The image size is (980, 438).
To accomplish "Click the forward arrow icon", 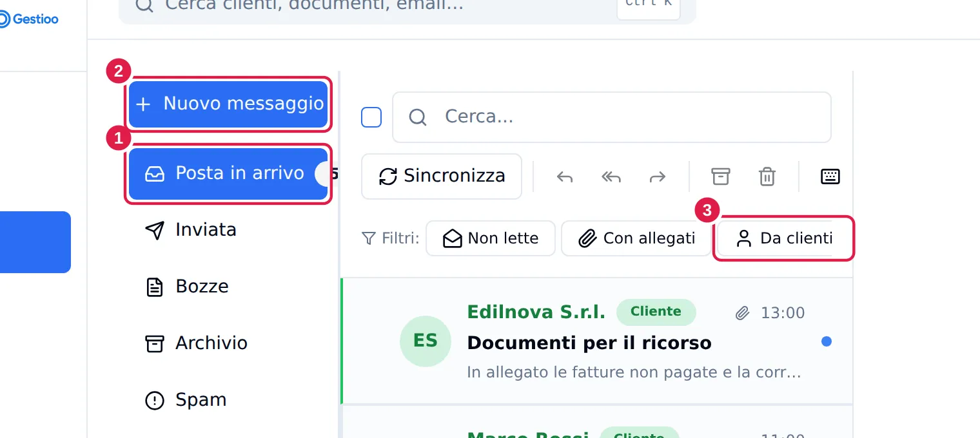I will click(x=658, y=176).
